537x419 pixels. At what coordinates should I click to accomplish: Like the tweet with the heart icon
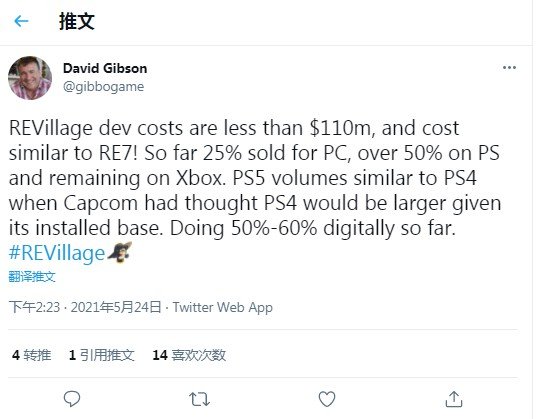click(x=327, y=399)
